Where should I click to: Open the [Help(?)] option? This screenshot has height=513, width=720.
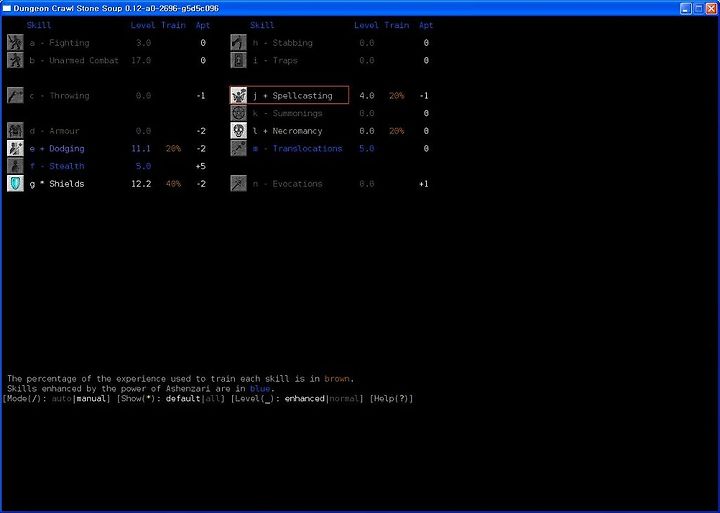(391, 398)
